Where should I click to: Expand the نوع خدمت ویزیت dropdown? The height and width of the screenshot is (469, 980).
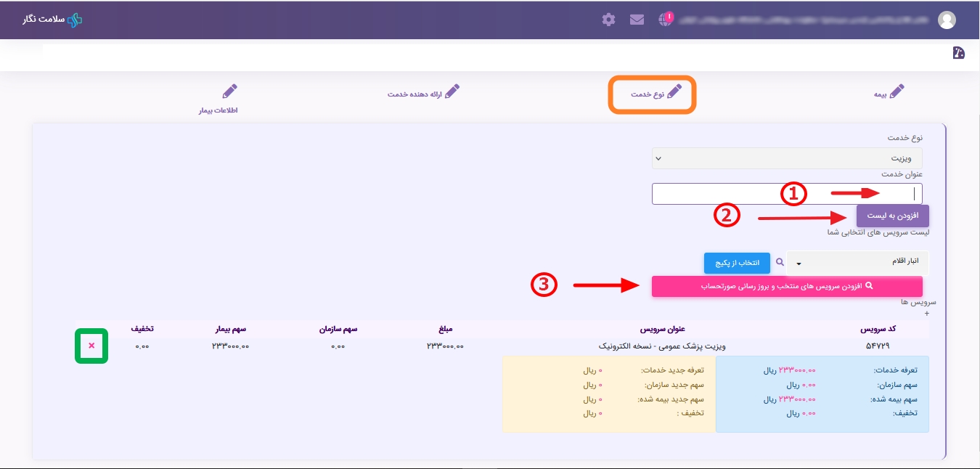click(787, 158)
